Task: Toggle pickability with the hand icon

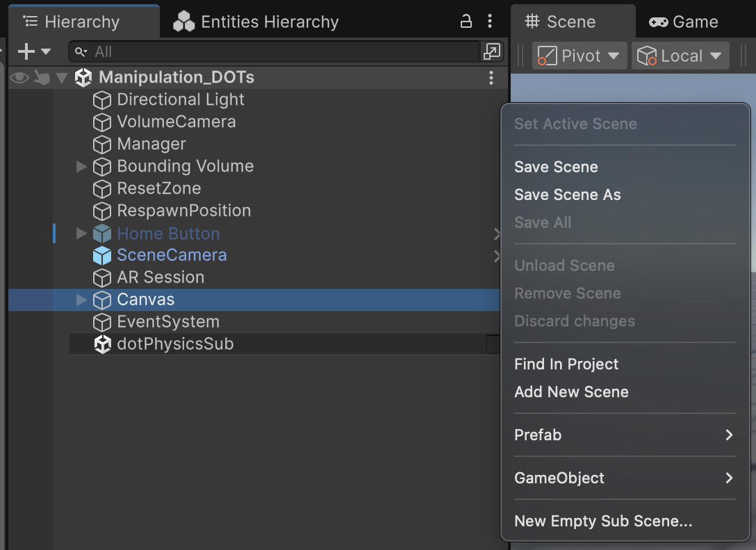Action: click(40, 78)
